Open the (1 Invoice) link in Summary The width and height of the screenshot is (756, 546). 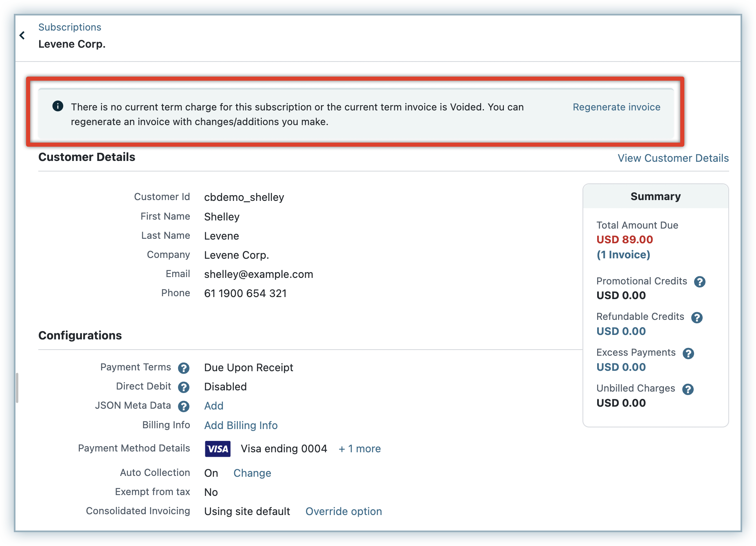[x=623, y=255]
